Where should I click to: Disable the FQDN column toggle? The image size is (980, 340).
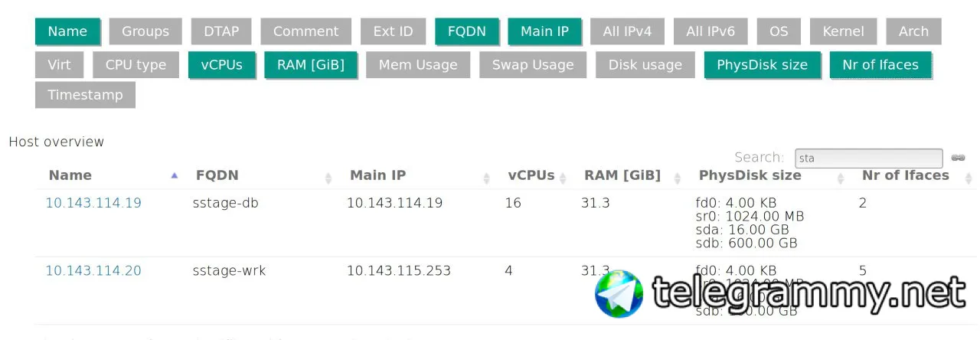[x=467, y=31]
